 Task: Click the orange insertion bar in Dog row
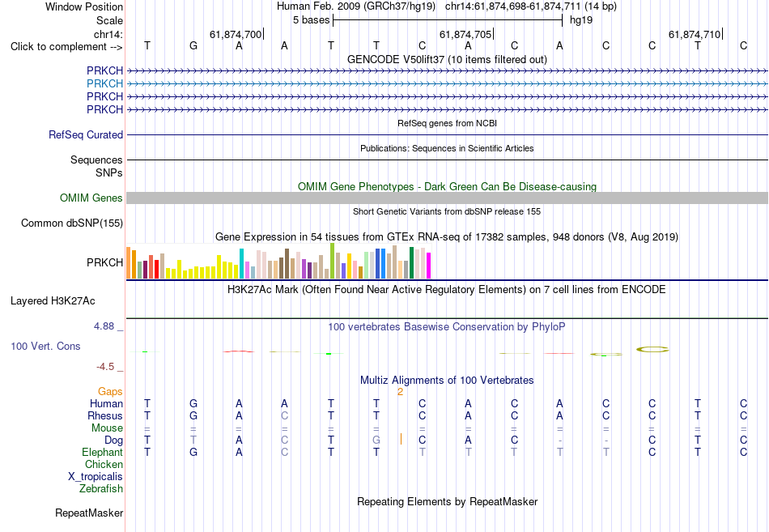click(401, 439)
